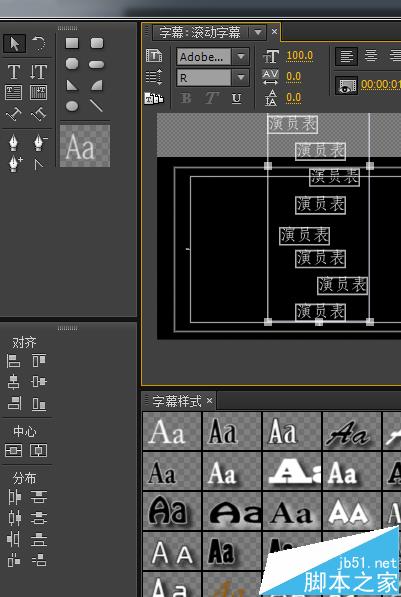
Task: Click the font size value 100.0
Action: 300,56
